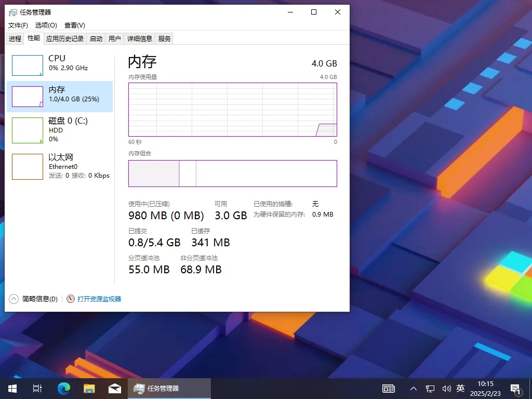Image resolution: width=532 pixels, height=399 pixels.
Task: Open 打开资源监视器 link
Action: click(99, 299)
